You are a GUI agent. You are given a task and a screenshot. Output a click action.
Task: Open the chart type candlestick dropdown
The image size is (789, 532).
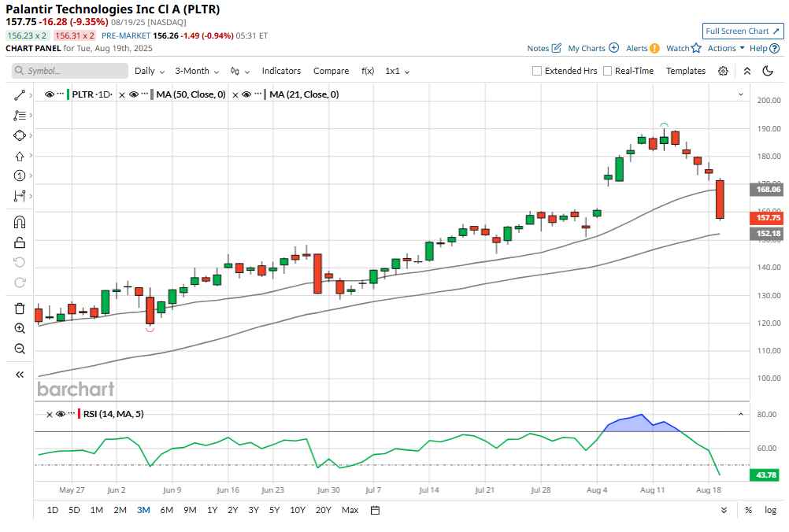[240, 71]
